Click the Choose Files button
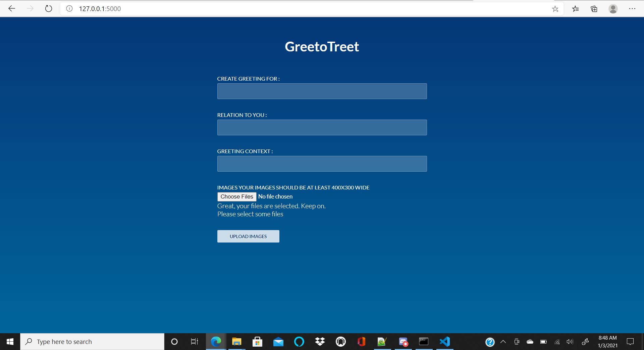 (237, 197)
